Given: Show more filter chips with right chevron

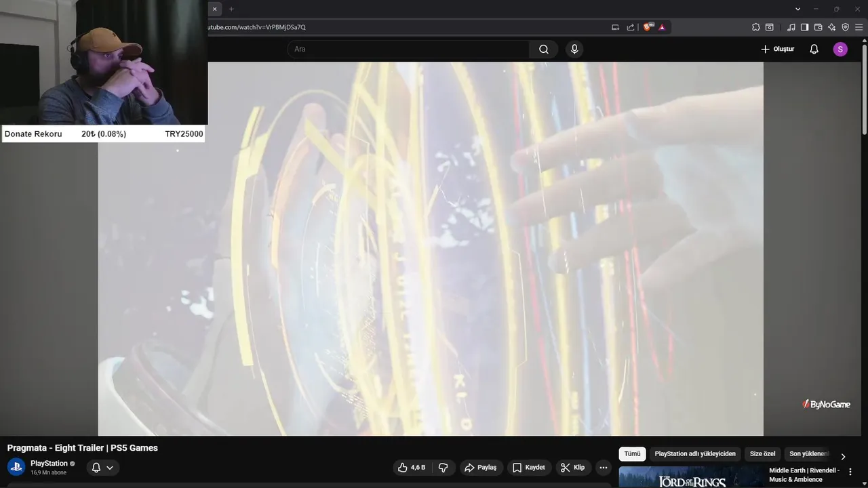Looking at the screenshot, I should tap(843, 456).
